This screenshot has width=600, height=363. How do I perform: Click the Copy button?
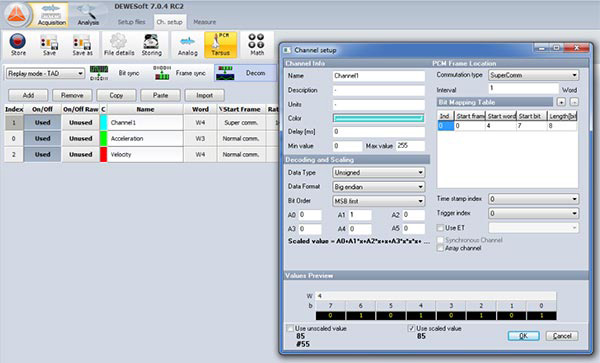(116, 95)
